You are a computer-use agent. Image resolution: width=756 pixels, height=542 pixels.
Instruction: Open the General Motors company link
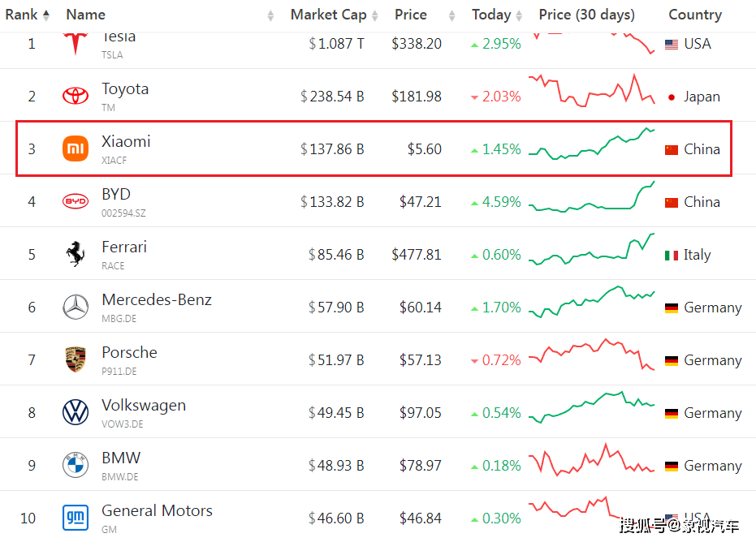click(157, 510)
